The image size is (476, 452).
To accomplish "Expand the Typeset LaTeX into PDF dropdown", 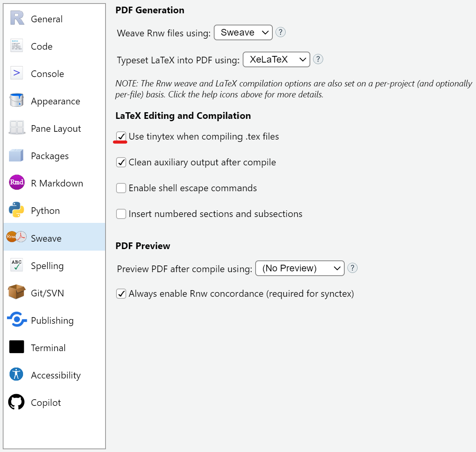I will pos(276,59).
